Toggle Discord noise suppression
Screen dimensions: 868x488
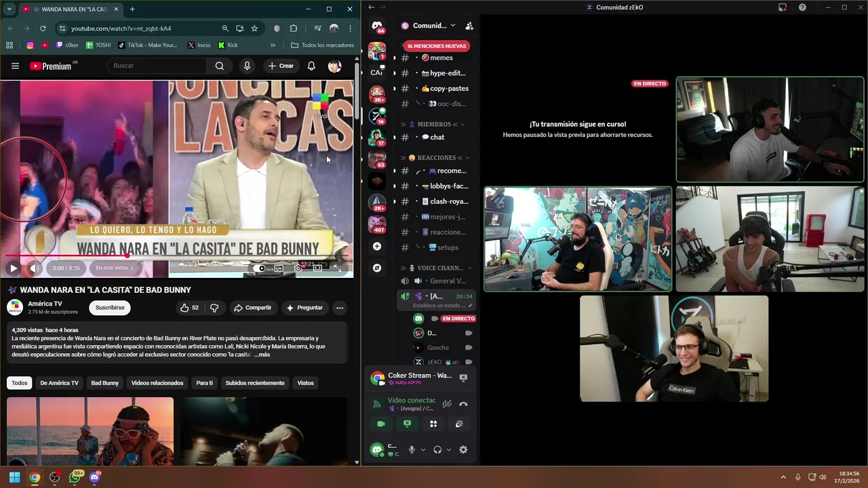pyautogui.click(x=447, y=404)
